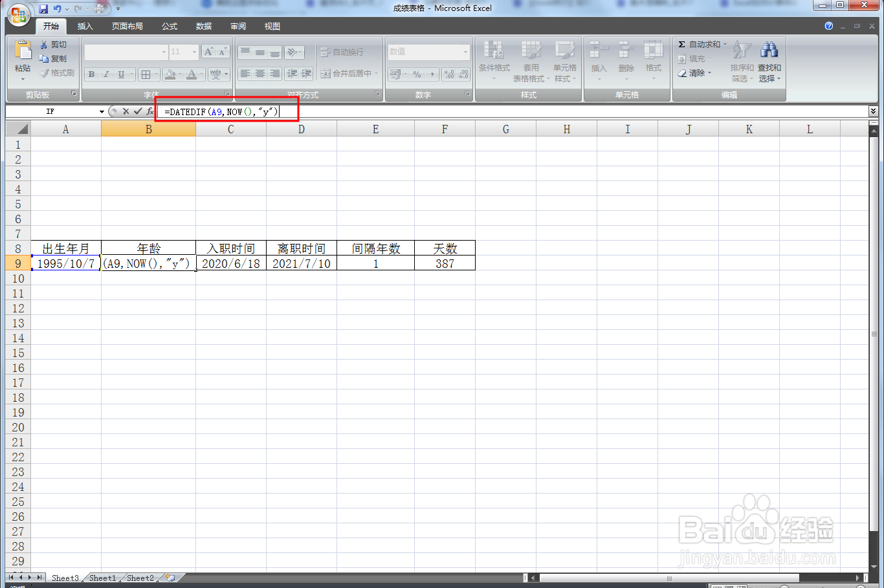Screen dimensions: 884x588
Task: Insert a new worksheet tab icon
Action: pos(170,578)
